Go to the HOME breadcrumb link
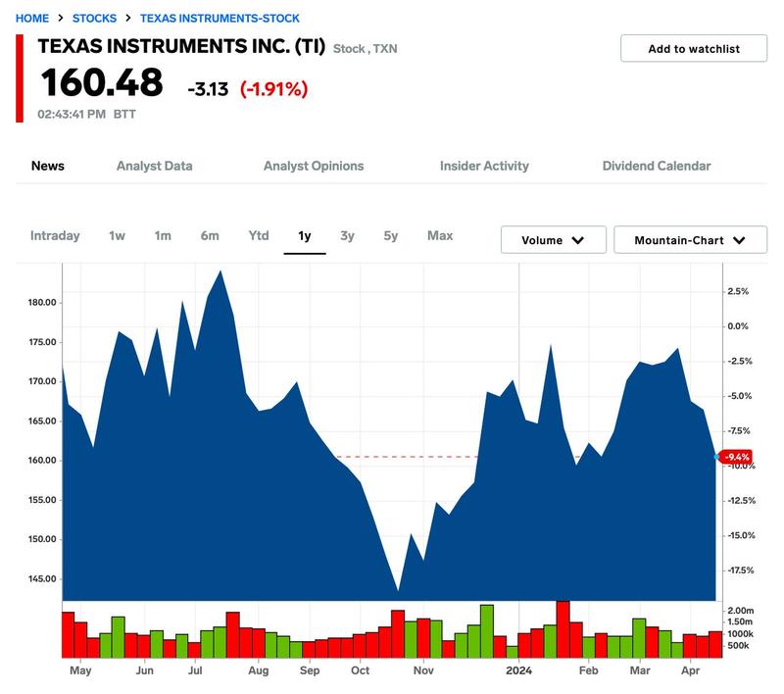This screenshot has width=784, height=694. click(32, 19)
